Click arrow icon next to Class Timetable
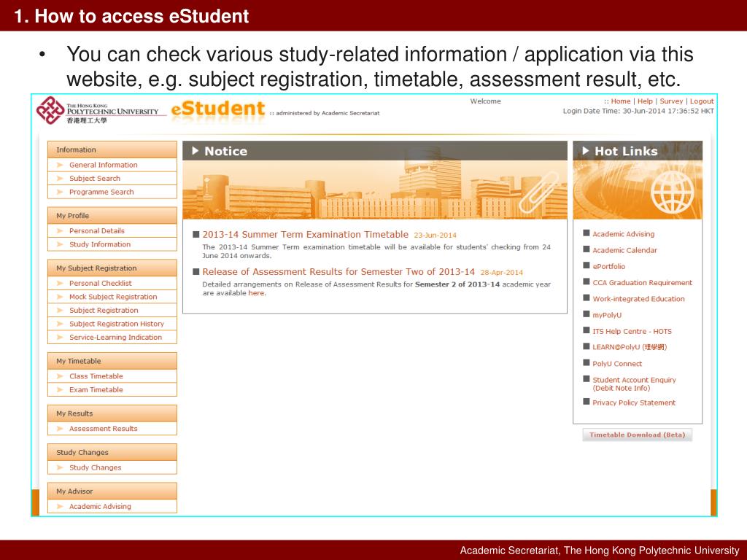The width and height of the screenshot is (747, 560). [60, 376]
